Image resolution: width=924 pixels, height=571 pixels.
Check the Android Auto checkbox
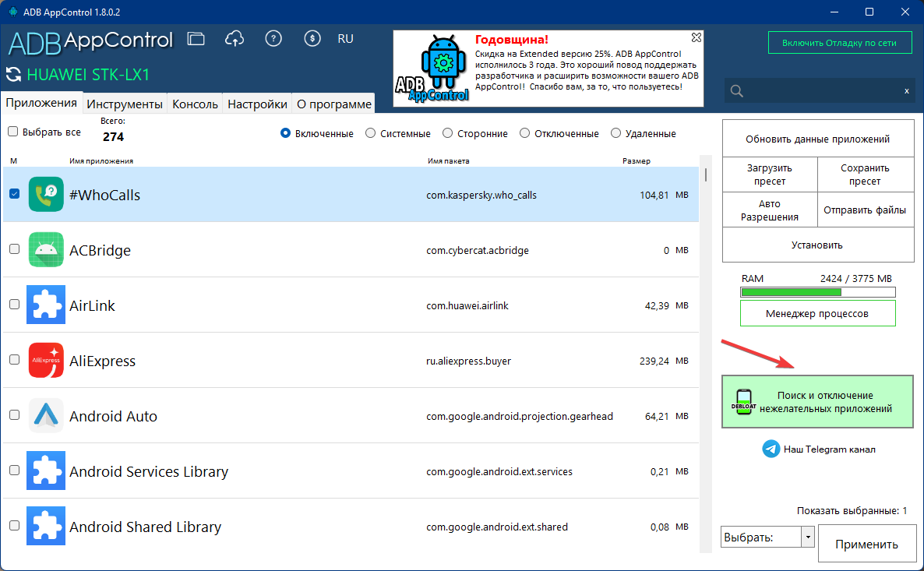[15, 415]
